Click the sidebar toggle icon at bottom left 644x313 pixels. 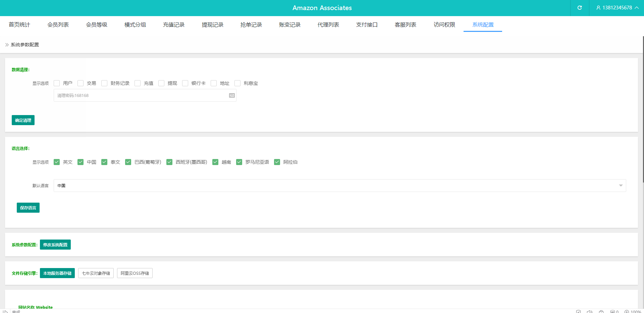click(x=5, y=311)
